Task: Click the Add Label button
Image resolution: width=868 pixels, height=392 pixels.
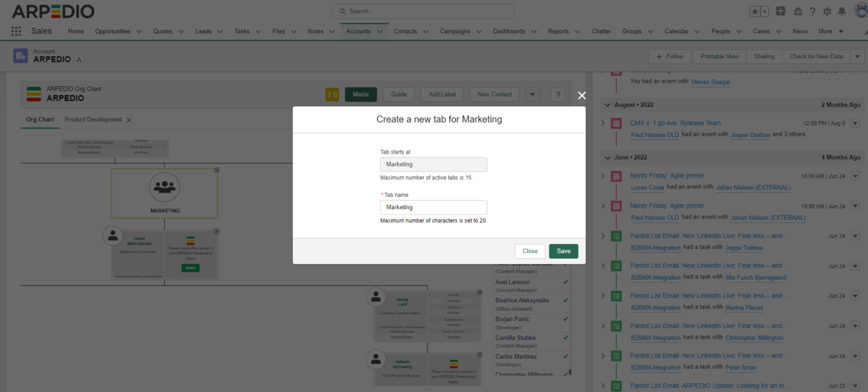Action: 442,95
